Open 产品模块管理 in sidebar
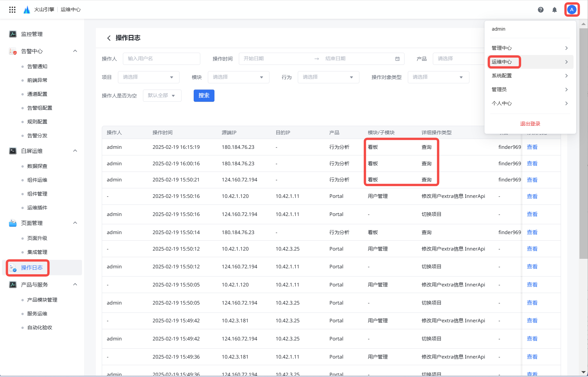 tap(42, 300)
